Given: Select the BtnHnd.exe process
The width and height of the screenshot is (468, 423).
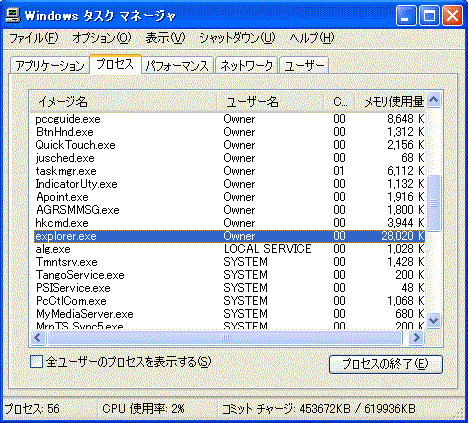Looking at the screenshot, I should tap(230, 132).
